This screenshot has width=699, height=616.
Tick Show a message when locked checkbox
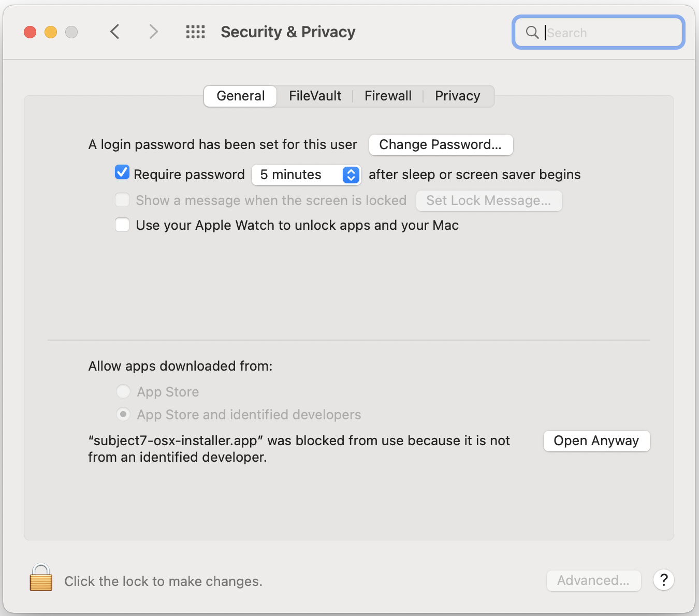click(122, 200)
